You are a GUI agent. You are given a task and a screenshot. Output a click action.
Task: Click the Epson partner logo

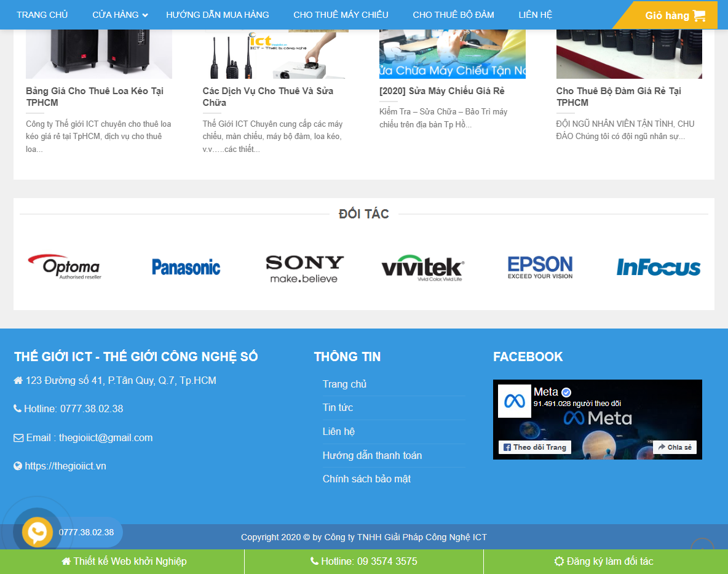540,267
